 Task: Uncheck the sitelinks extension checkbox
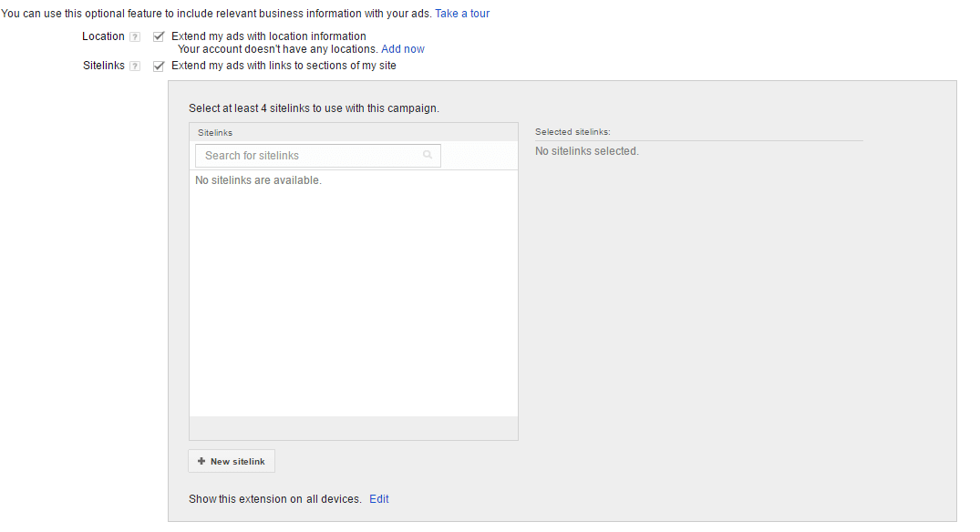[159, 66]
